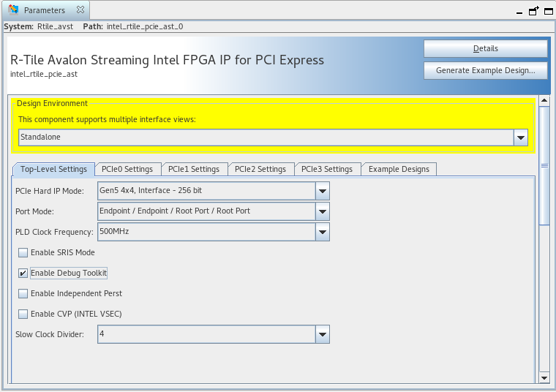Enable Independent Perst checkbox
This screenshot has height=392, width=556.
[x=23, y=294]
